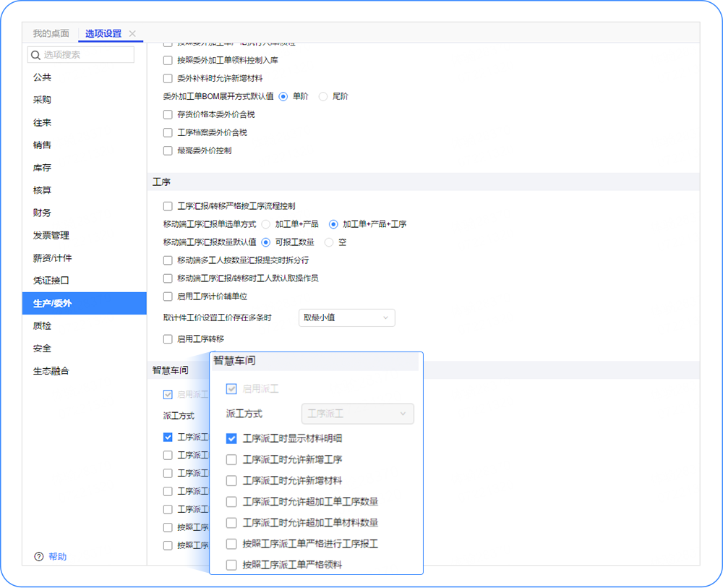This screenshot has width=723, height=588.
Task: Toggle 工序派工时显示材料明细 checkbox
Action: point(231,438)
